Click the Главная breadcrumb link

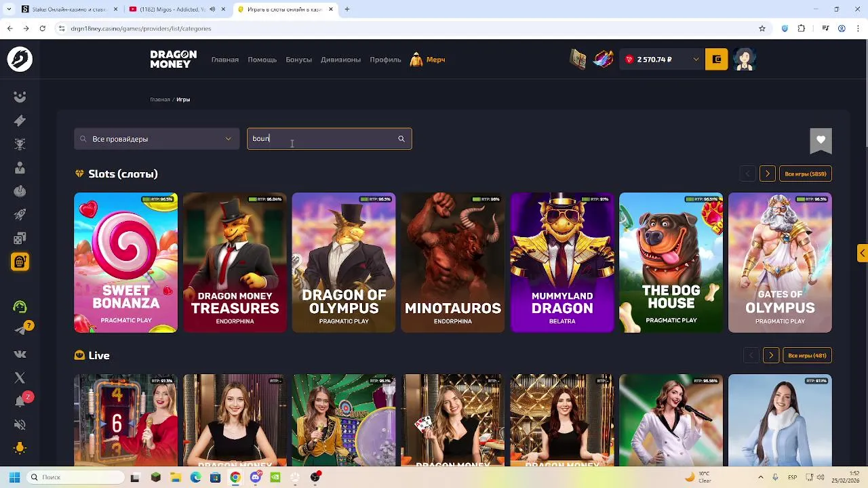click(160, 100)
